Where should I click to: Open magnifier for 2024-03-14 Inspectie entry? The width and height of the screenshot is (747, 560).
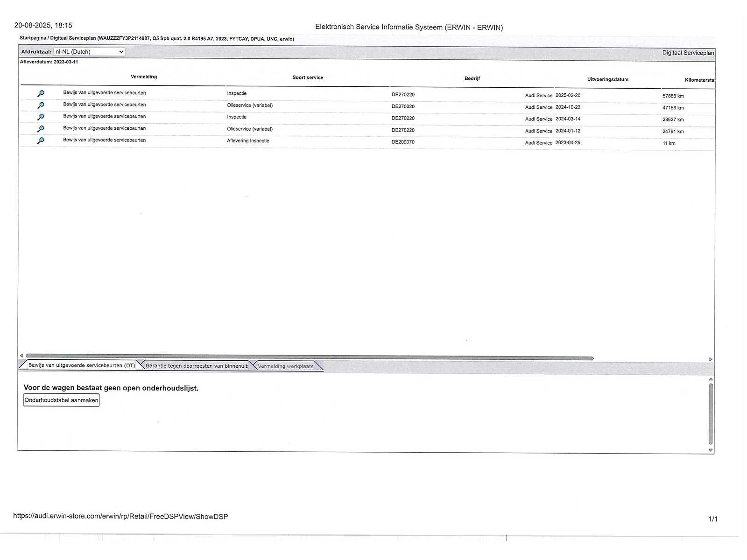[x=41, y=117]
